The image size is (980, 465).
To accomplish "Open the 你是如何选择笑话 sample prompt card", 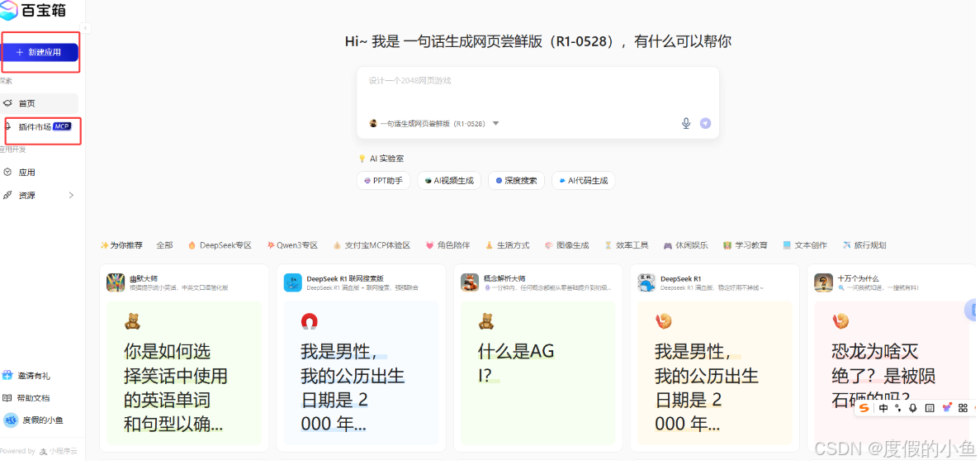I will 184,373.
